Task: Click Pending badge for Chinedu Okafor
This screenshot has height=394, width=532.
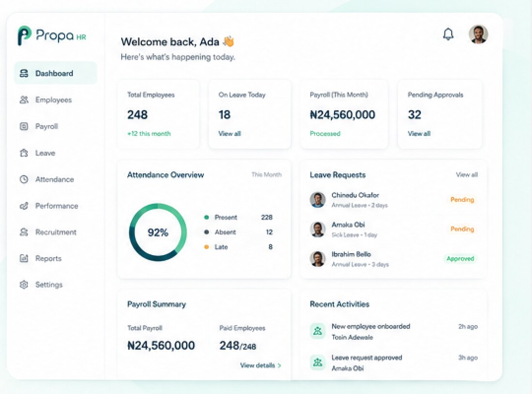Action: pyautogui.click(x=462, y=199)
